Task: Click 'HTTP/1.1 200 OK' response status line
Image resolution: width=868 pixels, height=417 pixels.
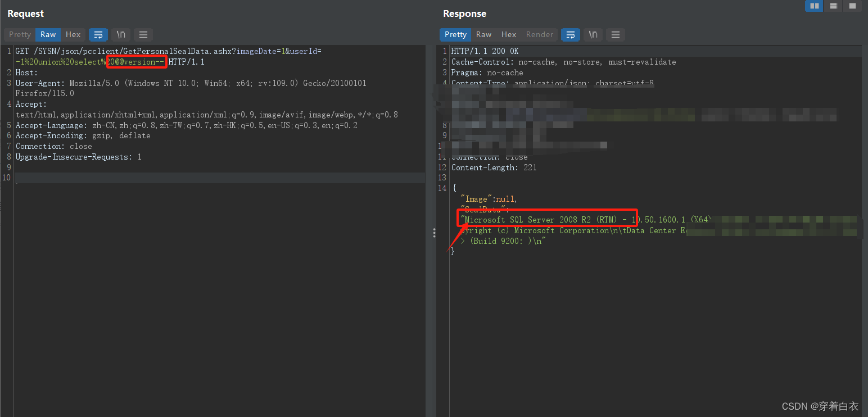Action: (485, 51)
